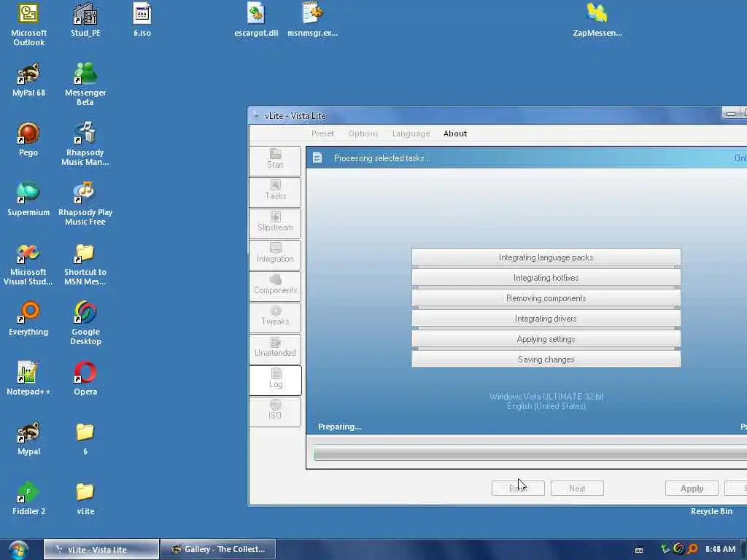This screenshot has height=560, width=747.
Task: Launch the Everything search shortcut
Action: click(x=28, y=319)
